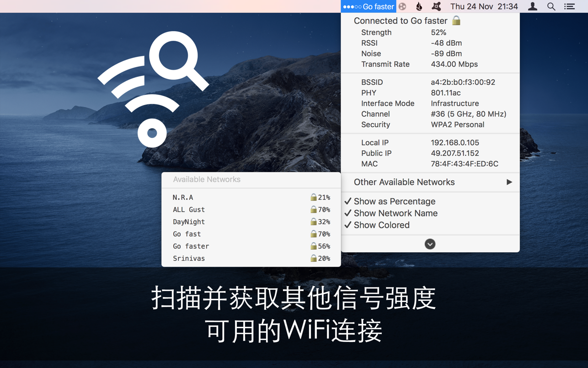The image size is (588, 368).
Task: Click Public IP 49.207.51.152
Action: tap(456, 153)
